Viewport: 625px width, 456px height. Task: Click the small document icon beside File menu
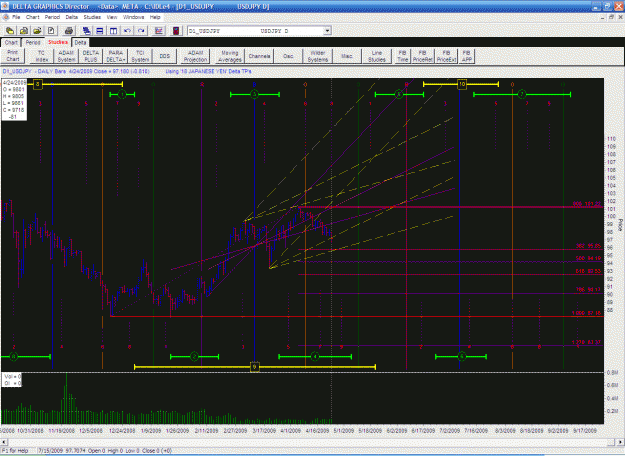click(5, 17)
